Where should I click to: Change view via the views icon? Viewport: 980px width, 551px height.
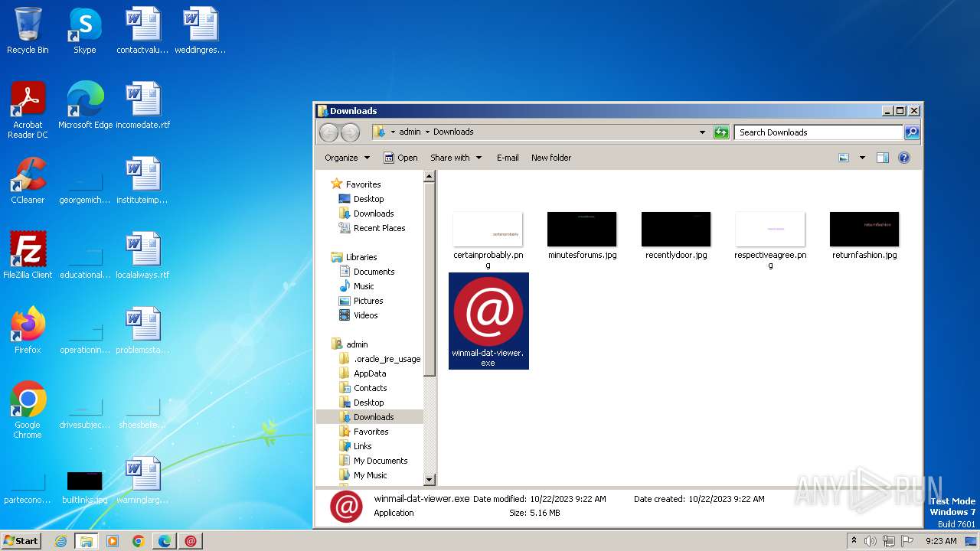click(844, 158)
